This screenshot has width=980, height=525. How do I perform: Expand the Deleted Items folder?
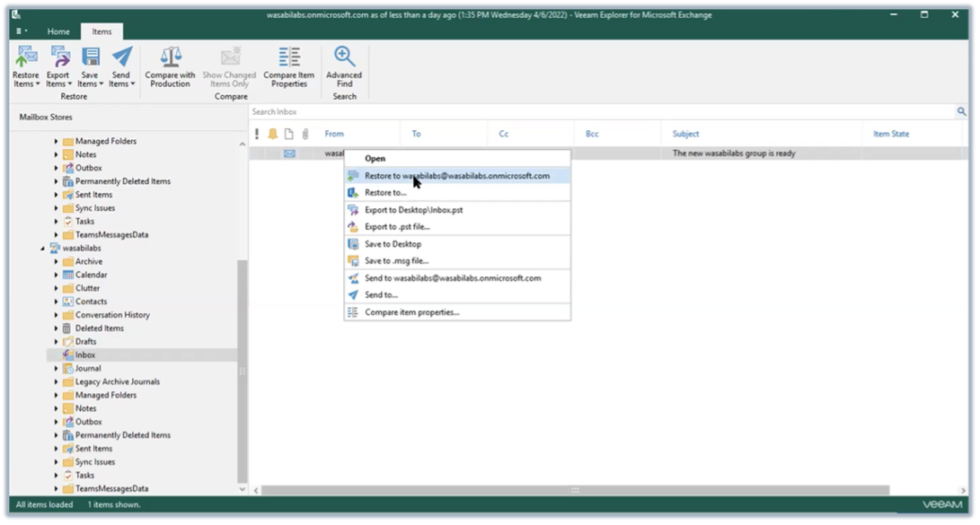[56, 328]
